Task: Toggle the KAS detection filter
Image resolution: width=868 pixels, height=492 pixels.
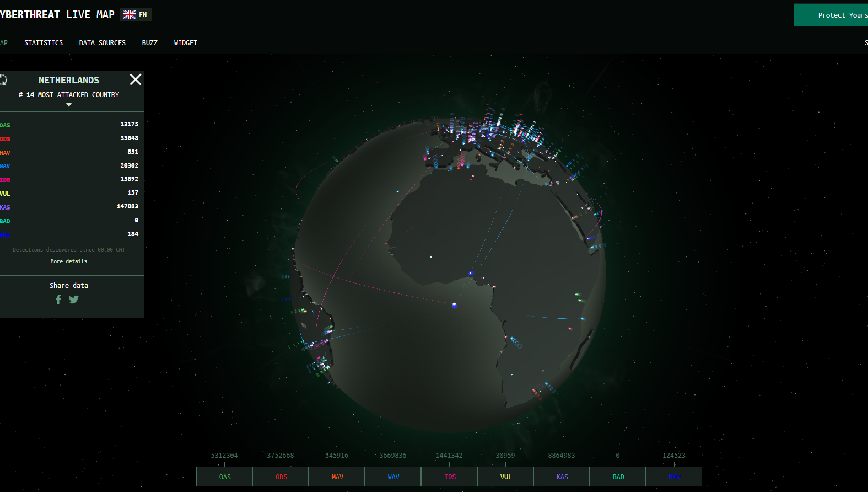Action: tap(562, 477)
